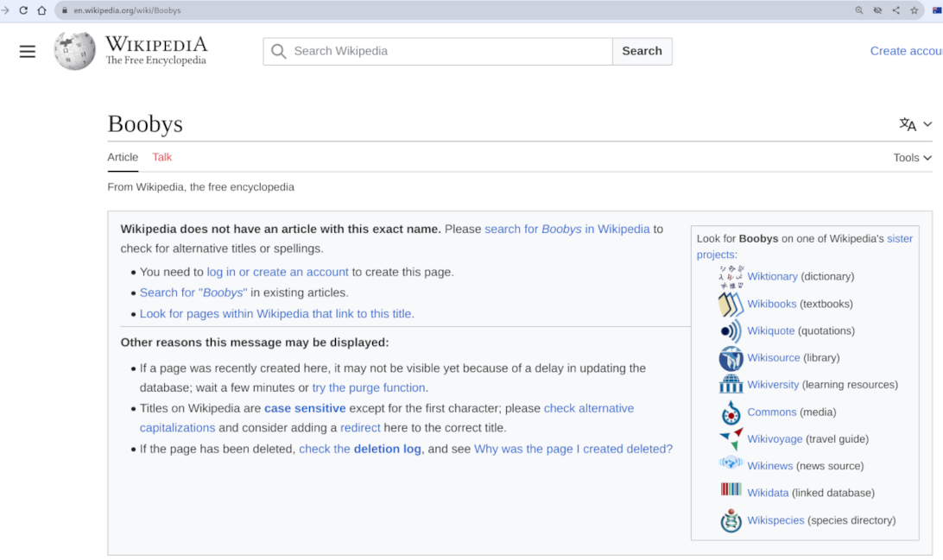
Task: Open the hamburger main menu
Action: point(28,52)
